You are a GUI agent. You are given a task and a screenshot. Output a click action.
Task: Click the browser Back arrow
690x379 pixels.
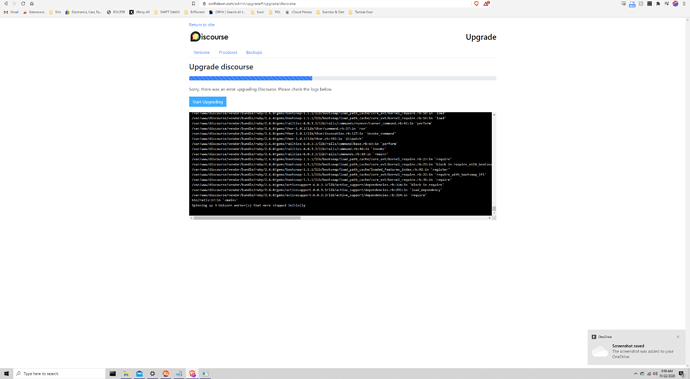pos(6,4)
